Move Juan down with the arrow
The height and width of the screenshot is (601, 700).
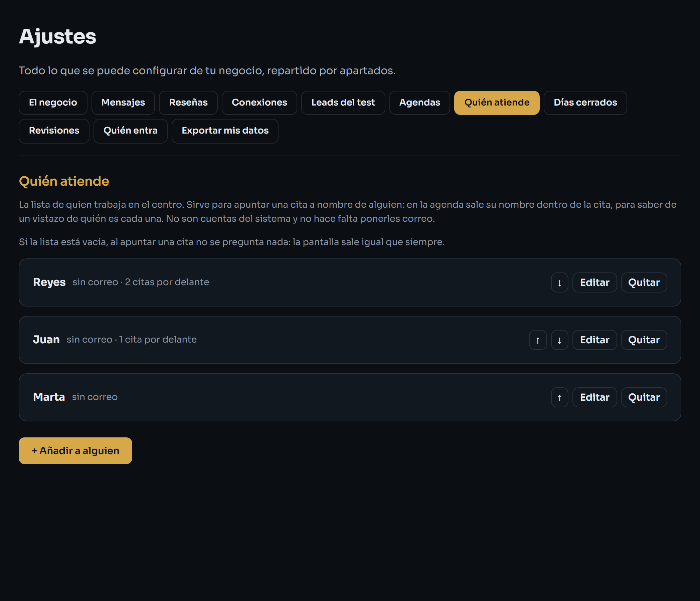point(559,340)
